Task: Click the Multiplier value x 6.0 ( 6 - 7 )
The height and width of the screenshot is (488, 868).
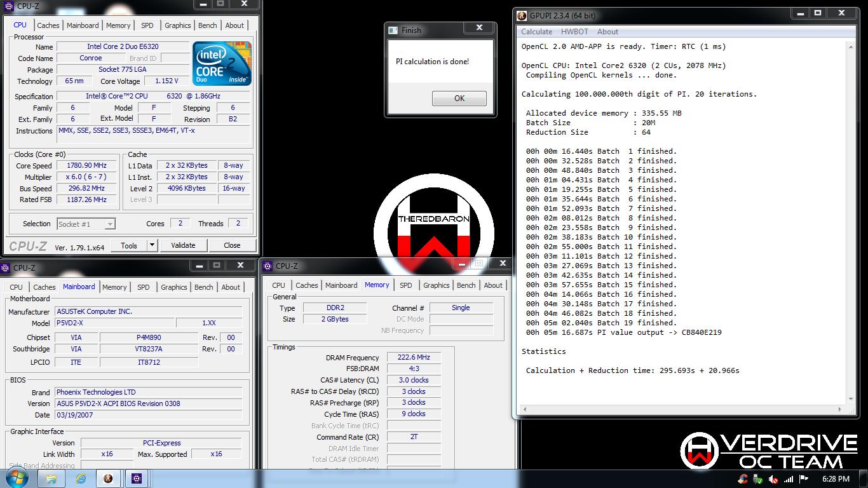Action: [x=86, y=177]
